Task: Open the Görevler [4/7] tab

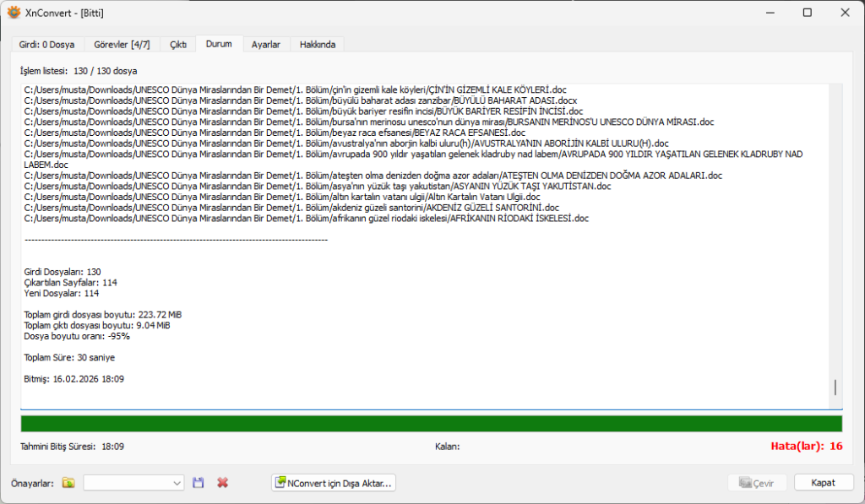Action: click(x=122, y=45)
